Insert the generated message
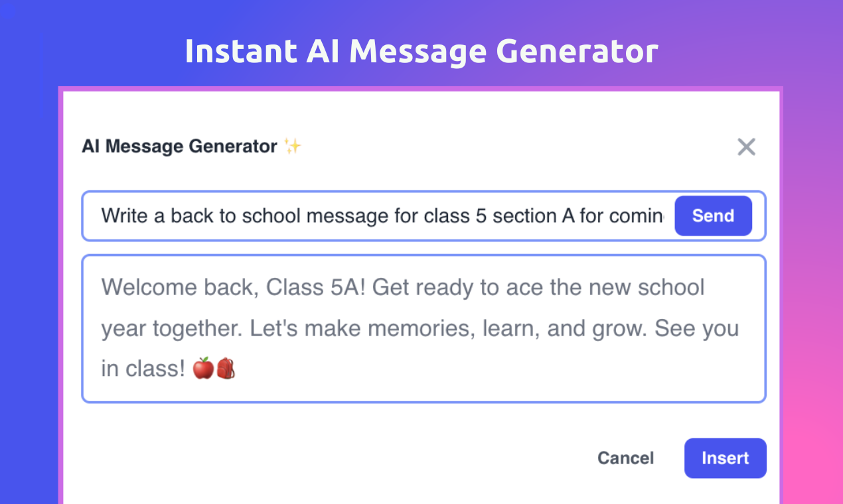Screen dimensions: 843x504 725,458
